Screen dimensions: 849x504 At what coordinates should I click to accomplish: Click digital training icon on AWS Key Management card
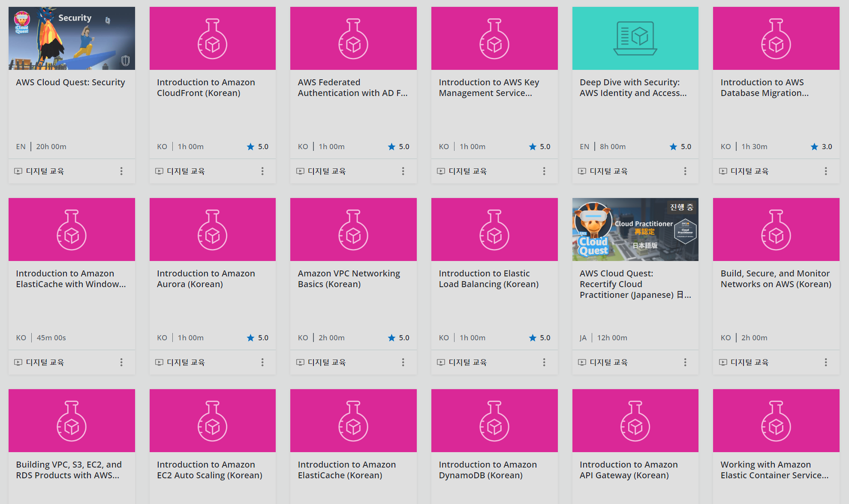coord(441,171)
